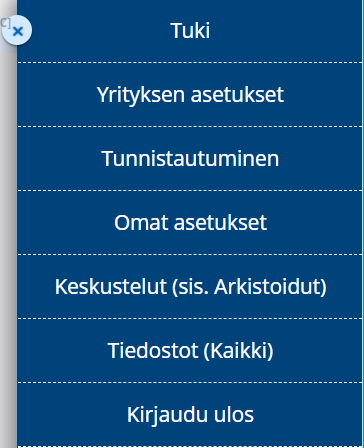Screen dimensions: 364x448
Task: Dismiss the side panel using the round X button
Action: [17, 31]
